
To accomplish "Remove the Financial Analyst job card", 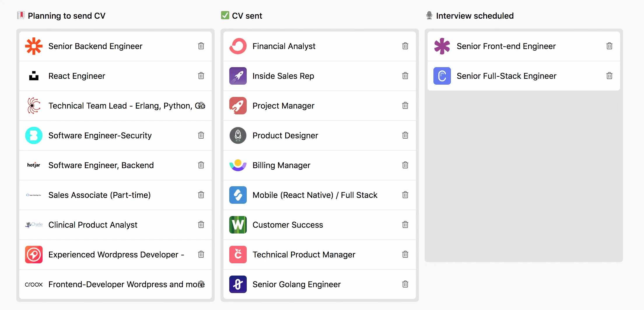I will [405, 46].
